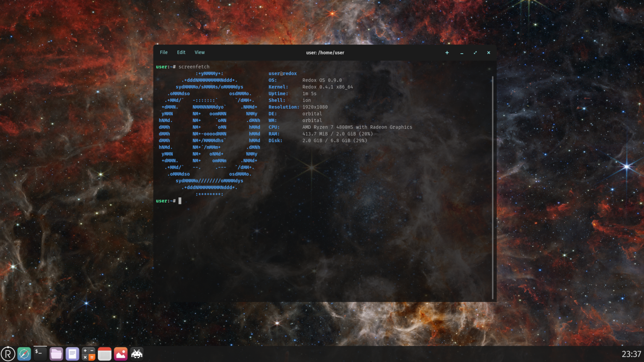
Task: Open the Redox start menu
Action: point(9,353)
